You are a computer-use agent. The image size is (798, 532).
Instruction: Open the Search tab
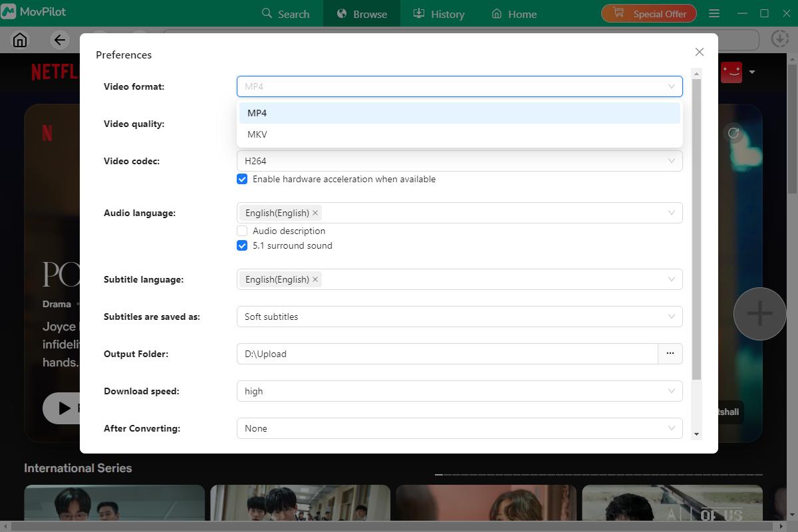click(x=285, y=13)
